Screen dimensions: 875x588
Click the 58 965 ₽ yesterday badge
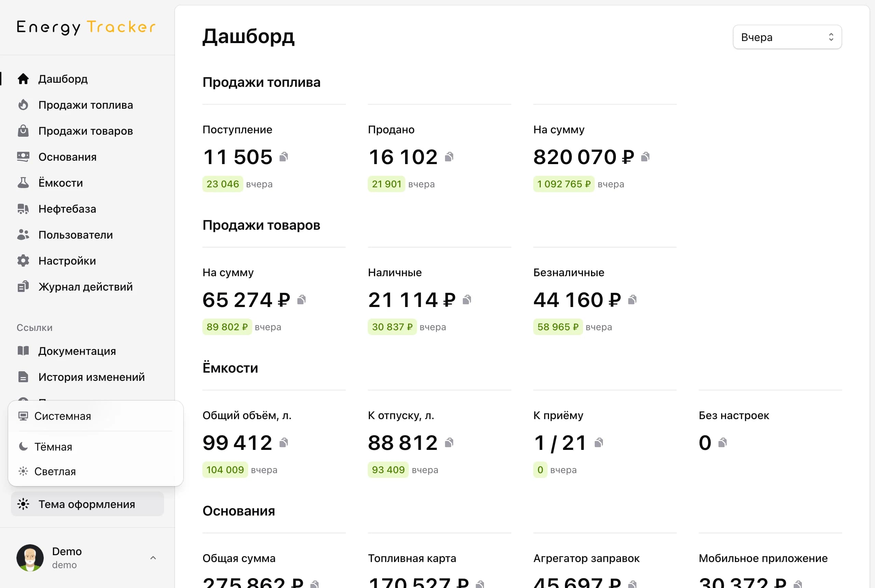pos(558,327)
